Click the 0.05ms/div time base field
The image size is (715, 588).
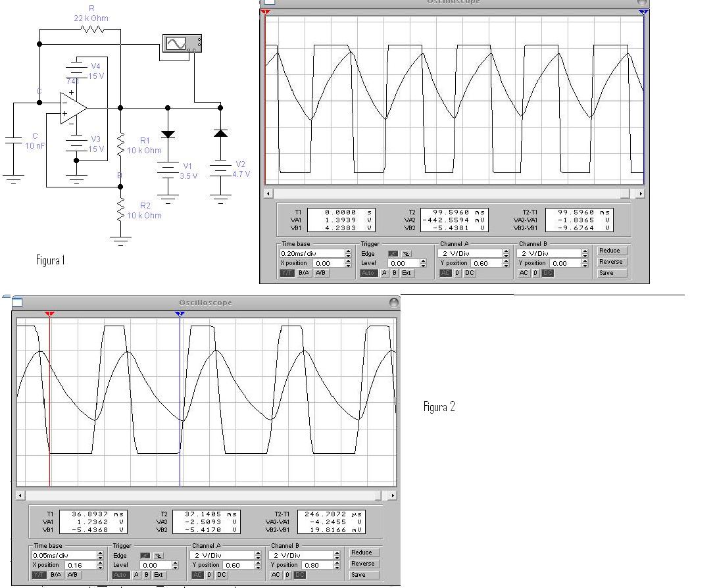pos(63,555)
